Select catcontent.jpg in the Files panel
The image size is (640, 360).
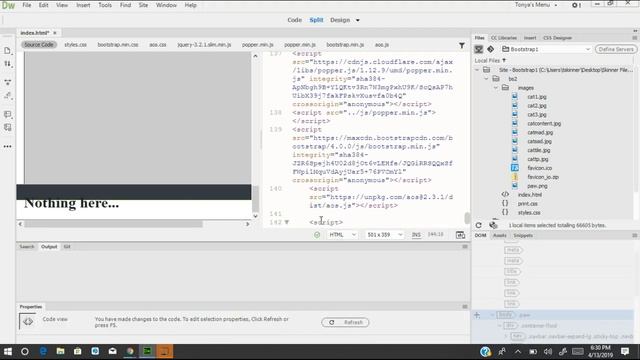click(544, 123)
